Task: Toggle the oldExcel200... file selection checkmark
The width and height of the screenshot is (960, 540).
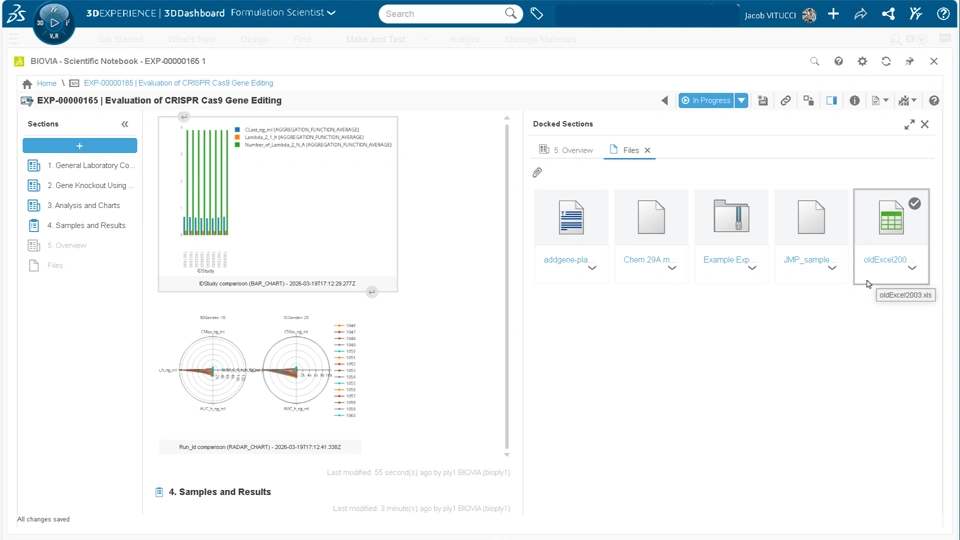Action: click(915, 203)
